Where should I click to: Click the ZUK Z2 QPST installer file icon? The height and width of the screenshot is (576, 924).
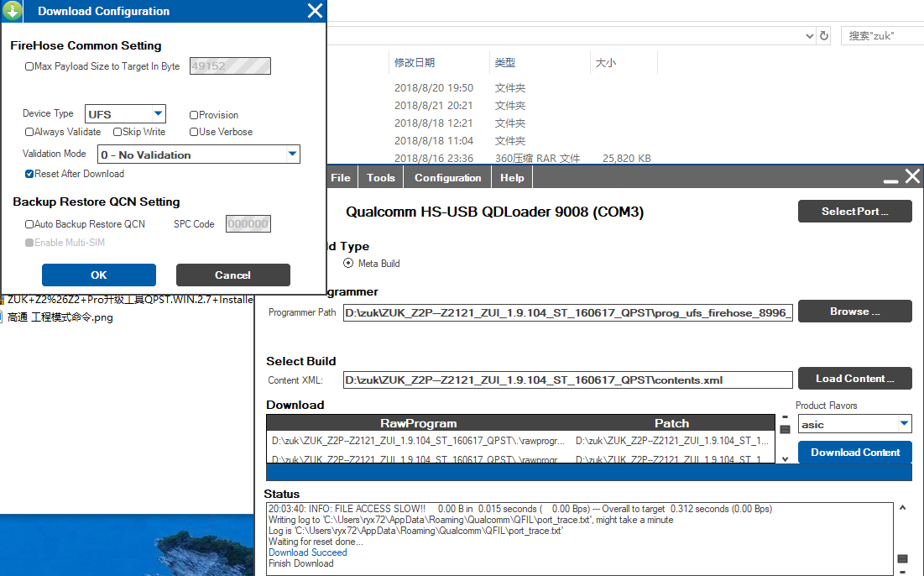(x=3, y=300)
